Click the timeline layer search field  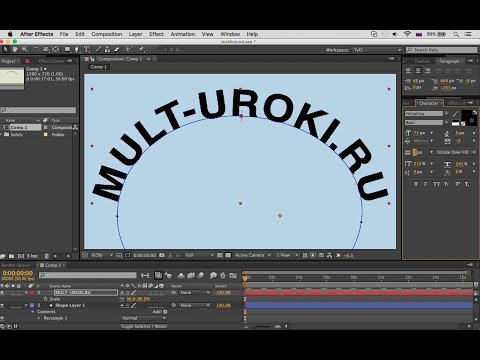[88, 275]
